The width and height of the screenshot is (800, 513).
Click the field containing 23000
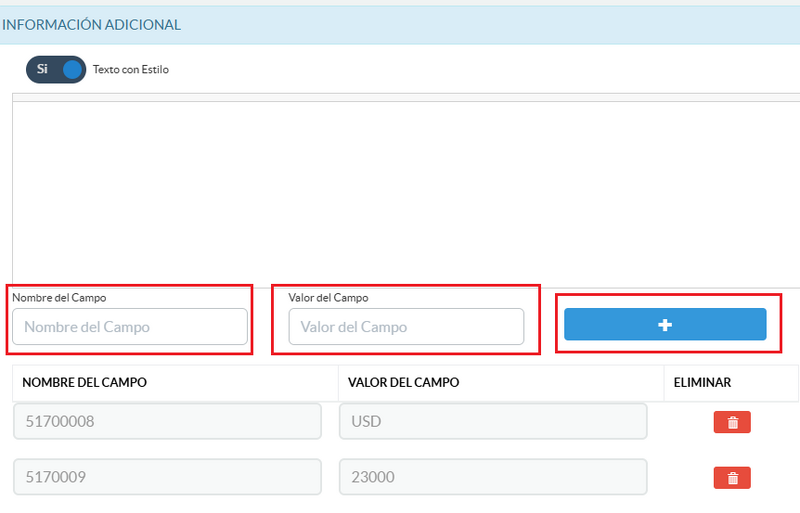click(493, 478)
